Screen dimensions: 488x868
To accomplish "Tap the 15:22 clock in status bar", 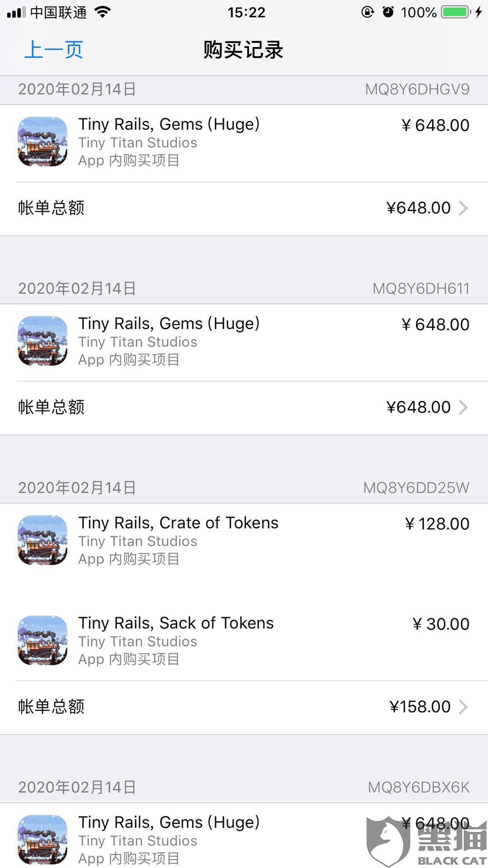I will click(246, 12).
